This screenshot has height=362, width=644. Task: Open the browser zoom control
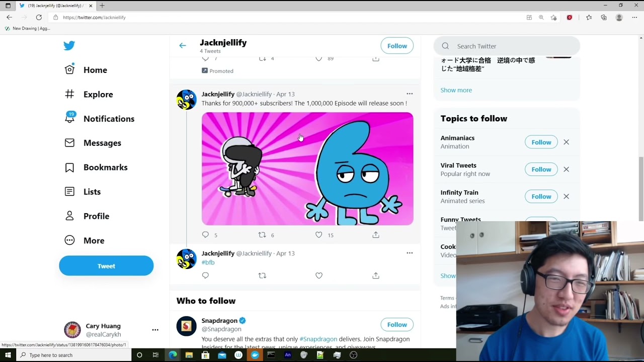[541, 17]
